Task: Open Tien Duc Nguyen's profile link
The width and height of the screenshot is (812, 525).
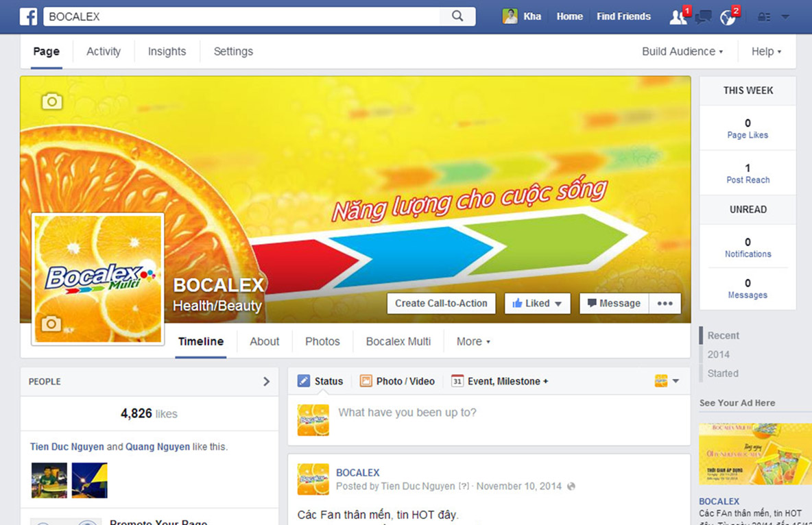Action: pyautogui.click(x=67, y=447)
